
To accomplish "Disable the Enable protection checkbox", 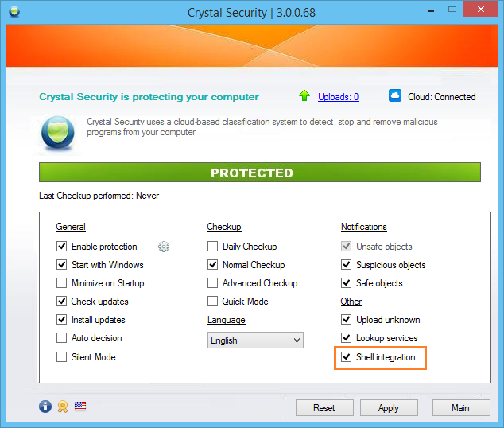I will (x=62, y=247).
